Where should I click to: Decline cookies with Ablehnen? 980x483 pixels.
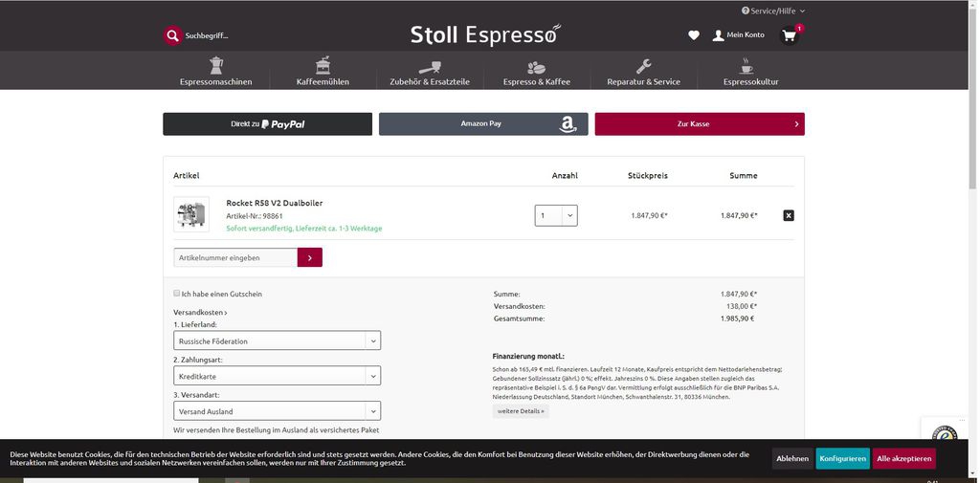[791, 459]
